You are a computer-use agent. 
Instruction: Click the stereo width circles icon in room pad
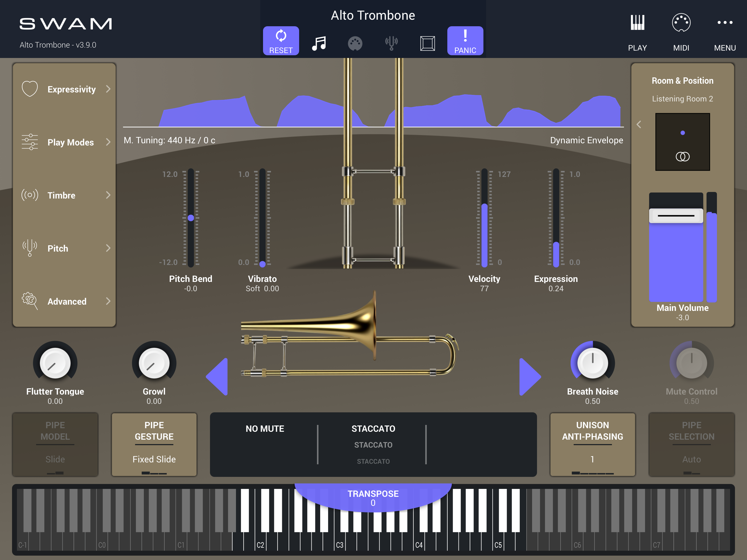(682, 156)
